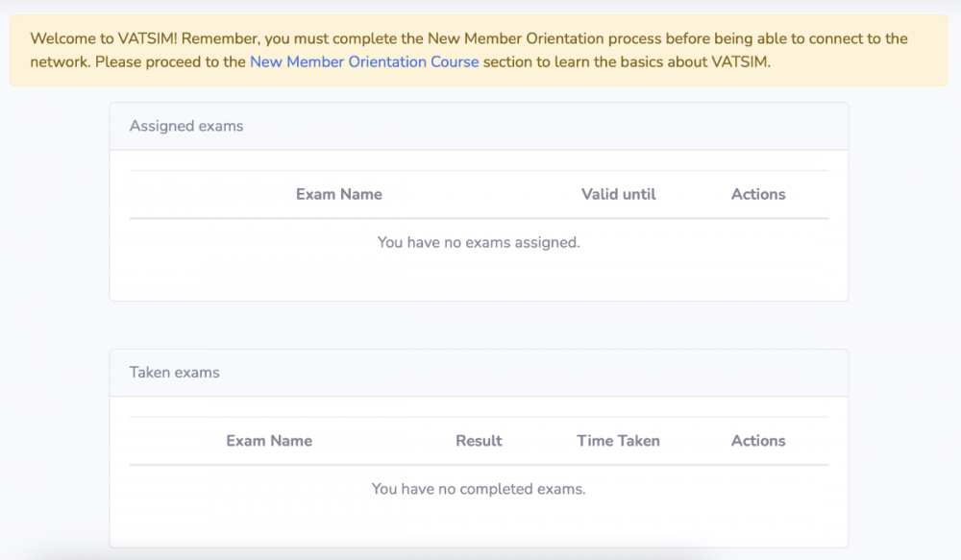
Task: Select the Valid until column header
Action: pos(618,194)
